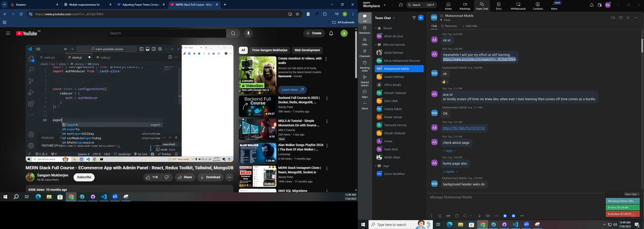Record audio message in Zoom composer
This screenshot has width=644, height=229.
tap(479, 216)
